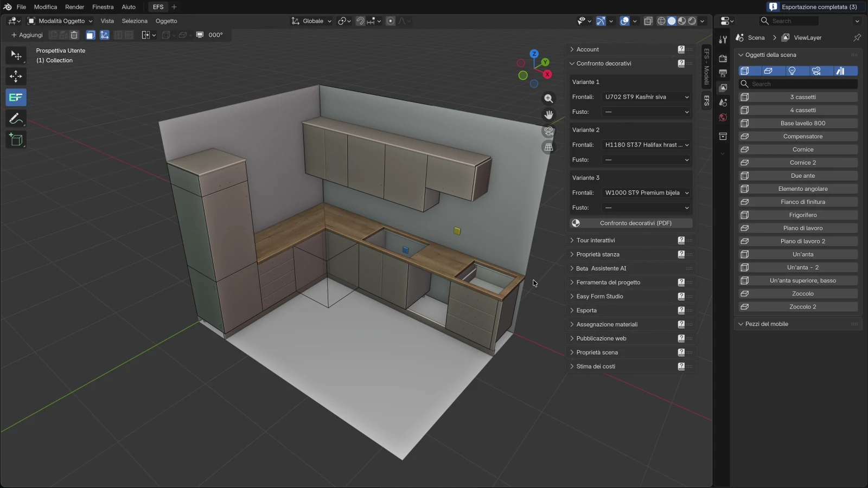
Task: Click the Blender logo menu icon
Action: click(8, 7)
